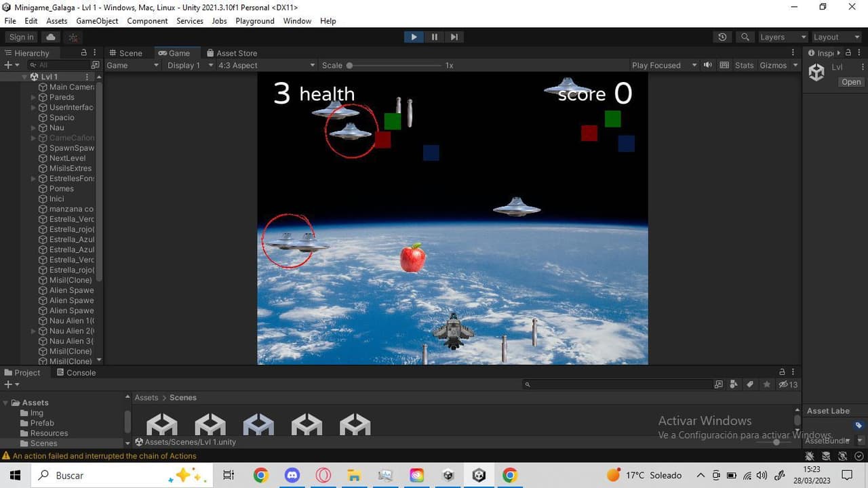Open the Undo History clock icon
The image size is (868, 488).
(x=722, y=37)
